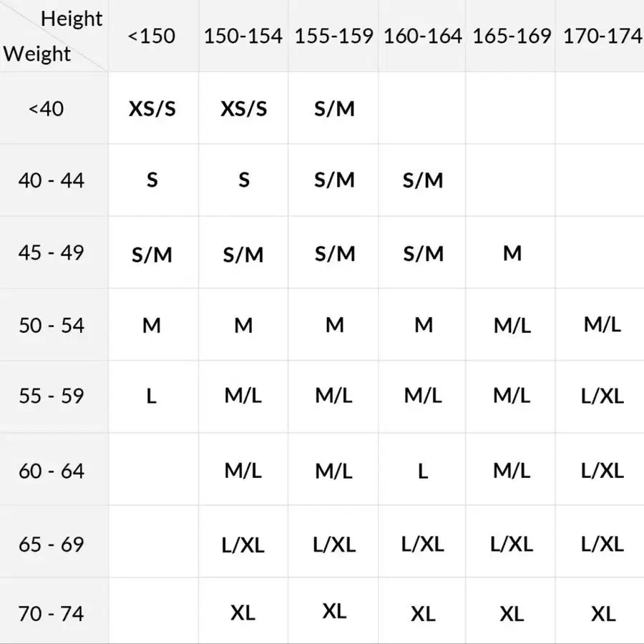This screenshot has height=644, width=644.
Task: Click the 55 - 59 weight row label
Action: [52, 396]
